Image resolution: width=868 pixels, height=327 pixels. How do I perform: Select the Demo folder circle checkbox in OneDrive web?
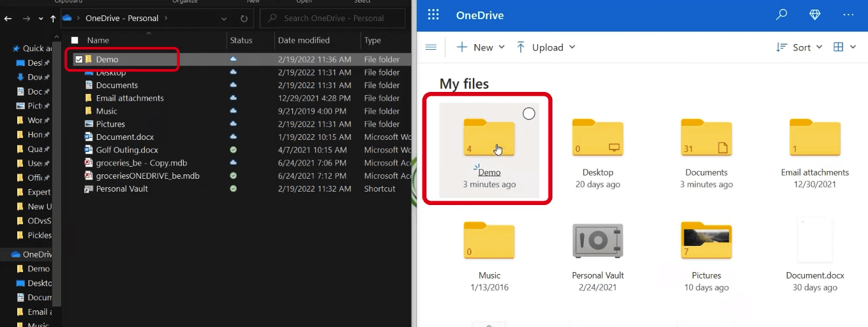pyautogui.click(x=528, y=114)
